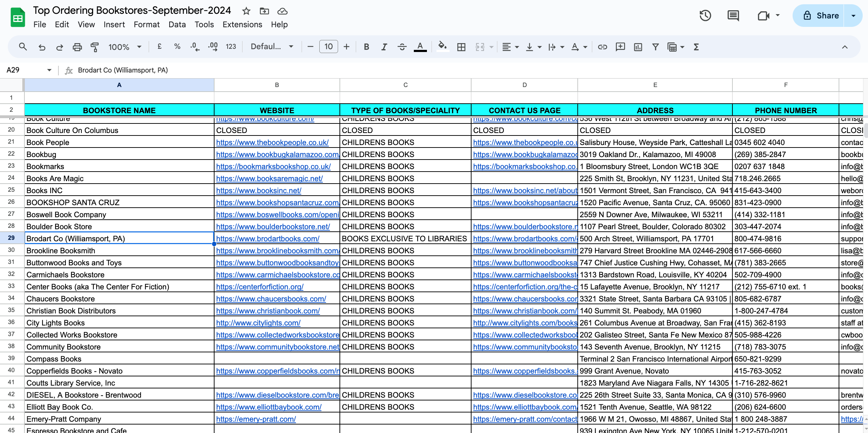This screenshot has width=868, height=433.
Task: Open the zoom level dropdown
Action: click(x=125, y=47)
